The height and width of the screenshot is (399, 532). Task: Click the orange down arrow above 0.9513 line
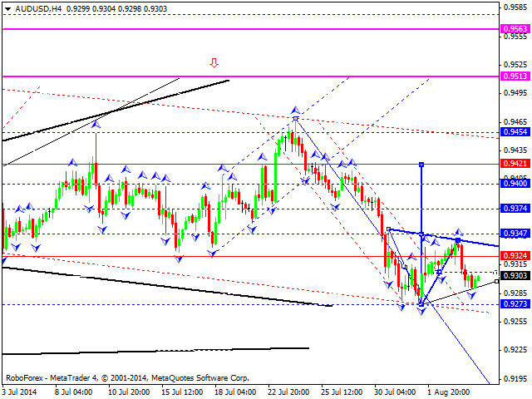(x=214, y=62)
